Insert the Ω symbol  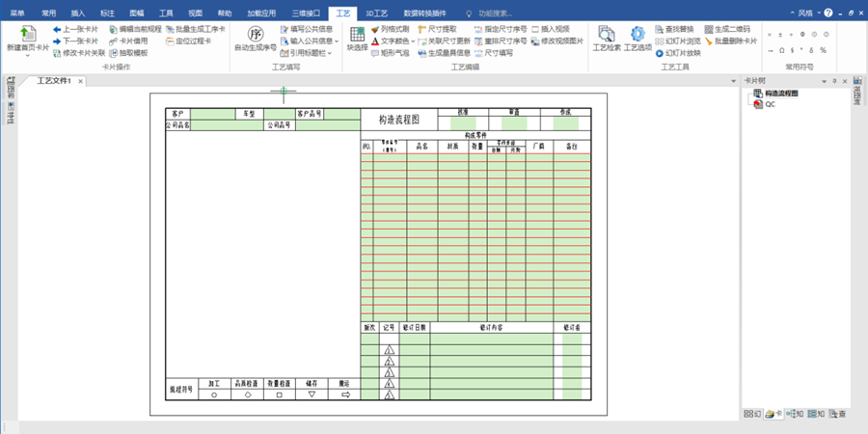click(x=781, y=50)
